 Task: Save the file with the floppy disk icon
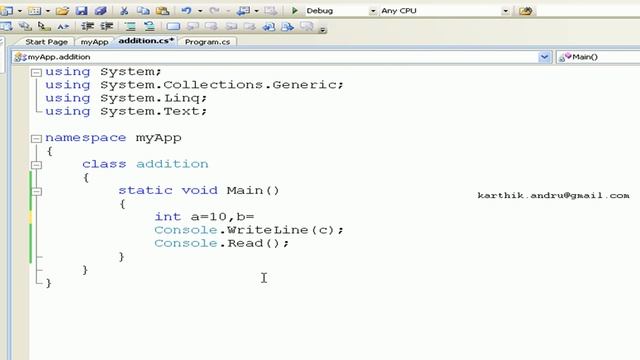coord(82,11)
